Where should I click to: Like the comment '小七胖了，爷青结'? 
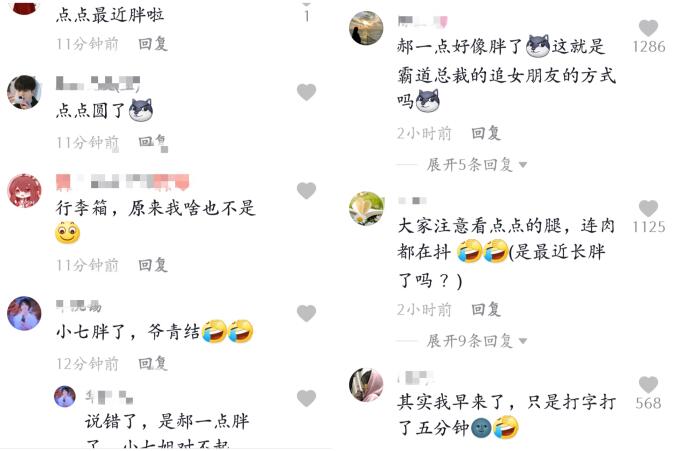[x=306, y=313]
